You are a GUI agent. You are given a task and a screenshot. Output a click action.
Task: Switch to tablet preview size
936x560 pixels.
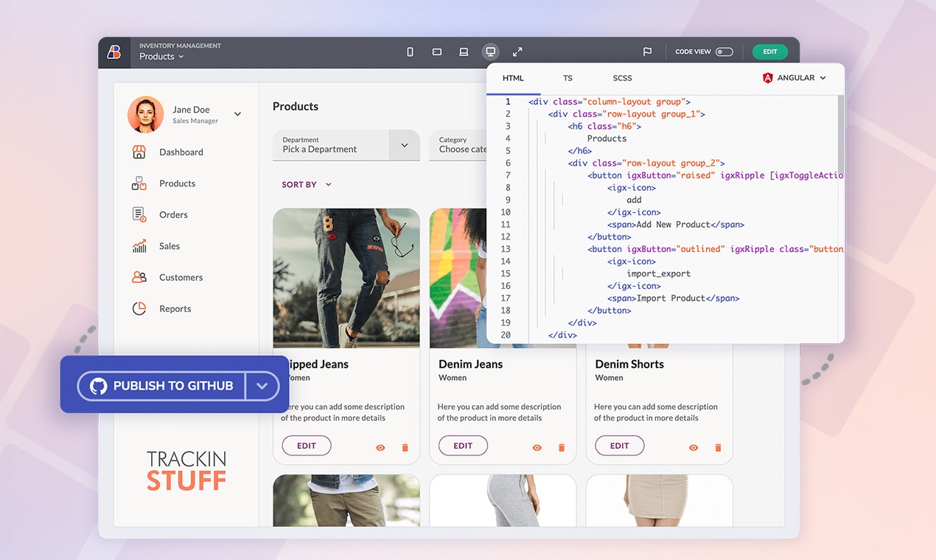(x=437, y=52)
